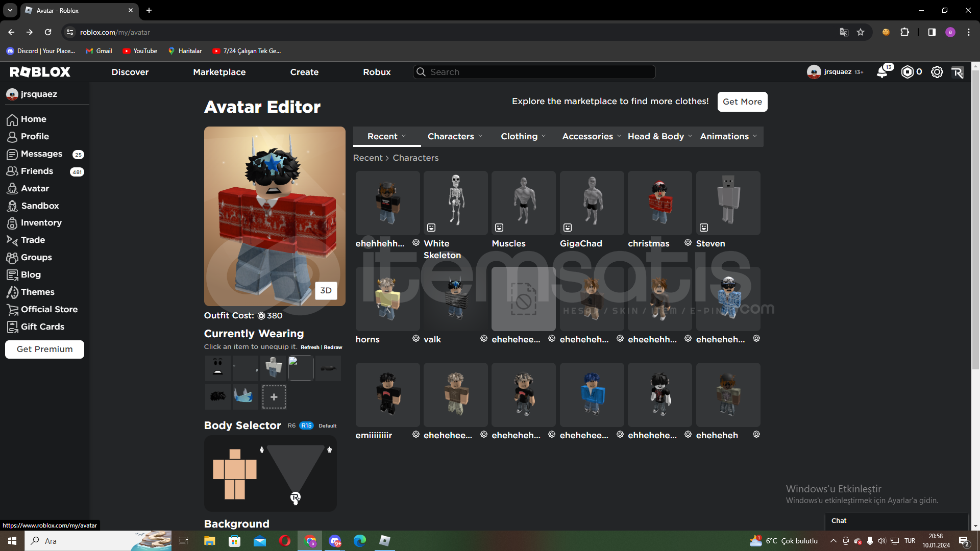Open the Create menu

[305, 72]
